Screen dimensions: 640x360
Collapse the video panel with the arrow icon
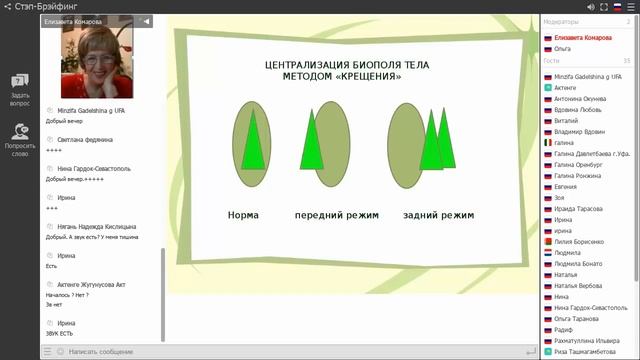coord(146,21)
